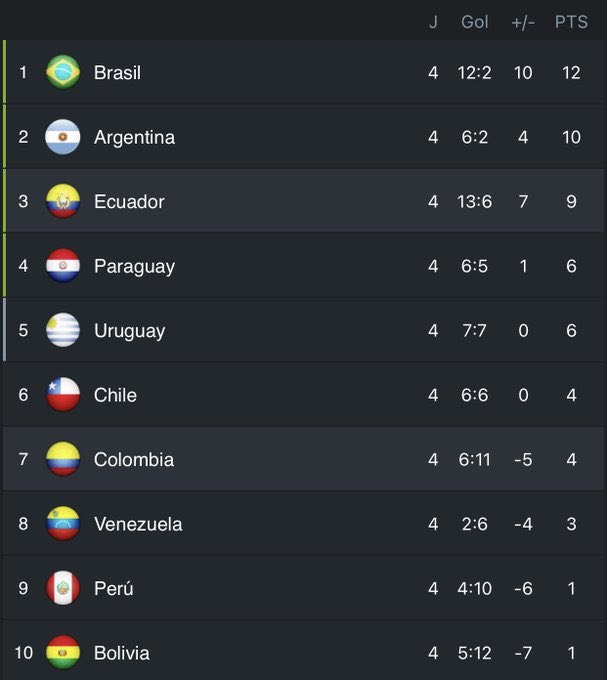Select the Ecuador team name

point(129,202)
